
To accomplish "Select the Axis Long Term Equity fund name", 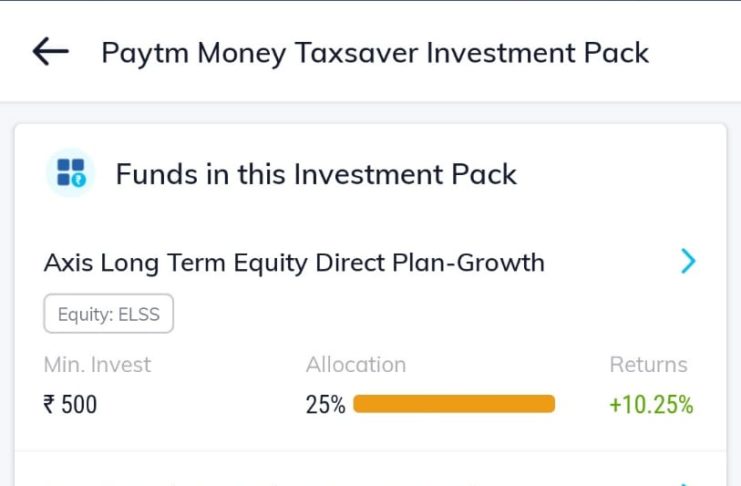I will coord(294,263).
